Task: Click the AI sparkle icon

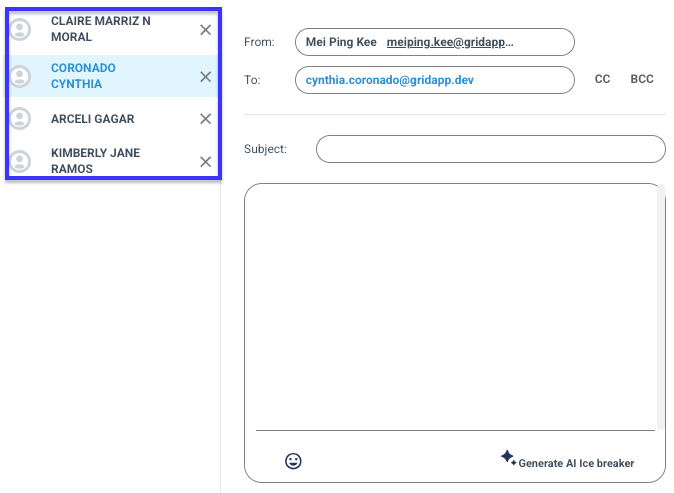Action: pos(509,457)
